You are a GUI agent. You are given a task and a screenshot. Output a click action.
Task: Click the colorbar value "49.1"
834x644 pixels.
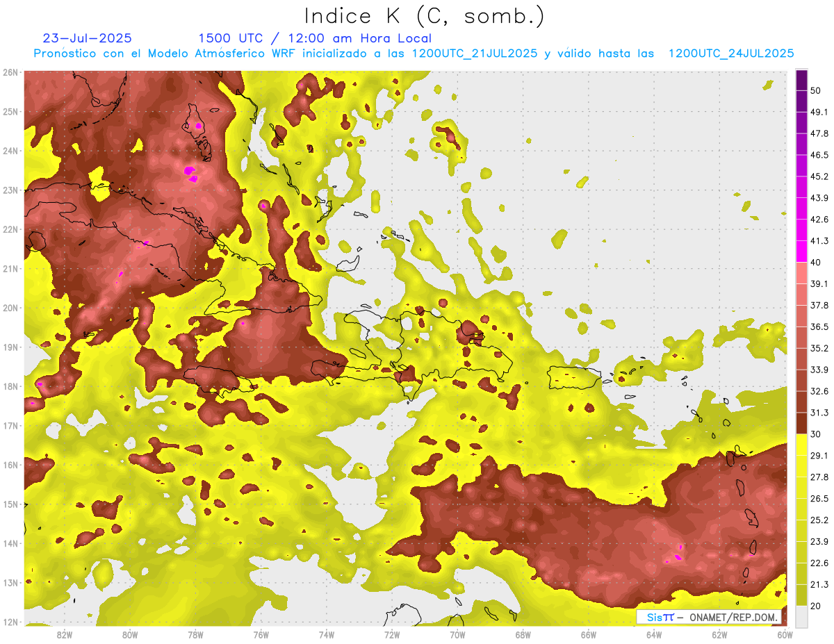[818, 113]
